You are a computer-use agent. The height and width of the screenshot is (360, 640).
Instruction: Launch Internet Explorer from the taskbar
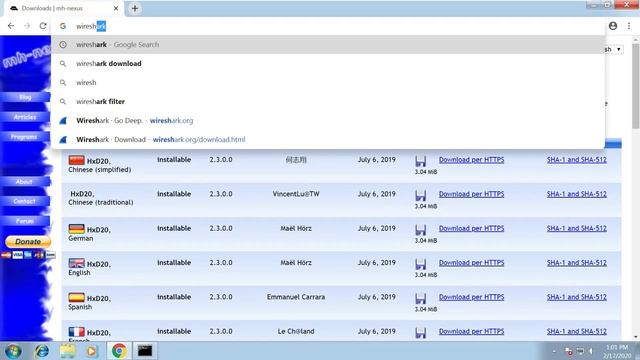(42, 351)
